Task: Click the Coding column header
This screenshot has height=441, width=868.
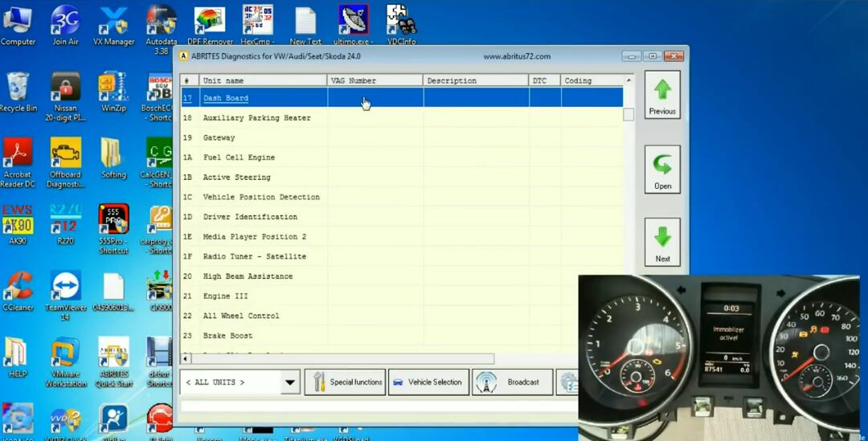Action: [592, 81]
